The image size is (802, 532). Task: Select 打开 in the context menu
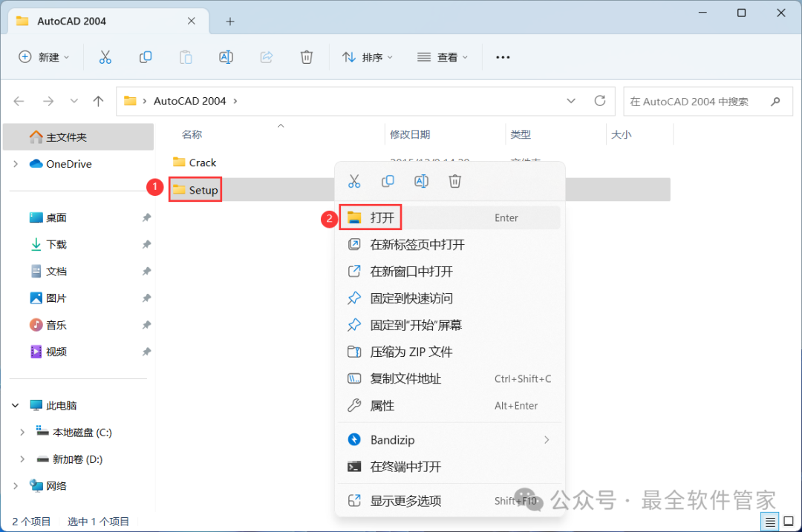(449, 217)
